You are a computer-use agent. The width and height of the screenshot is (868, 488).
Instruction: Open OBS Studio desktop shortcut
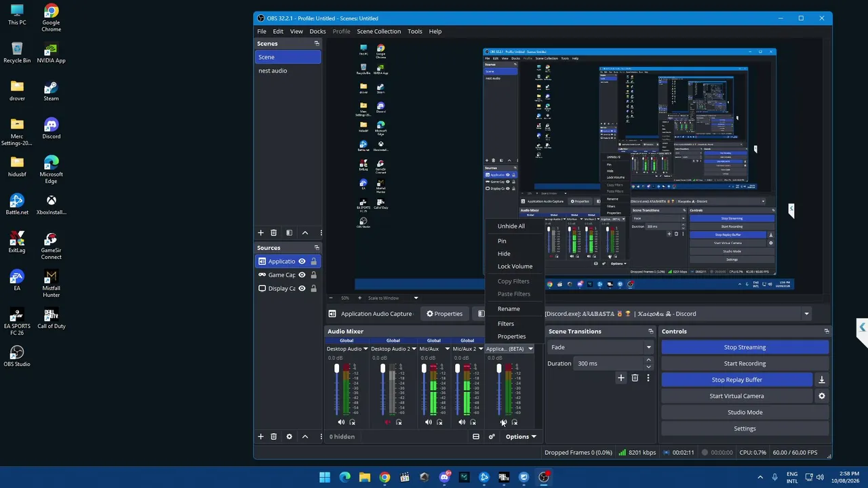click(17, 355)
